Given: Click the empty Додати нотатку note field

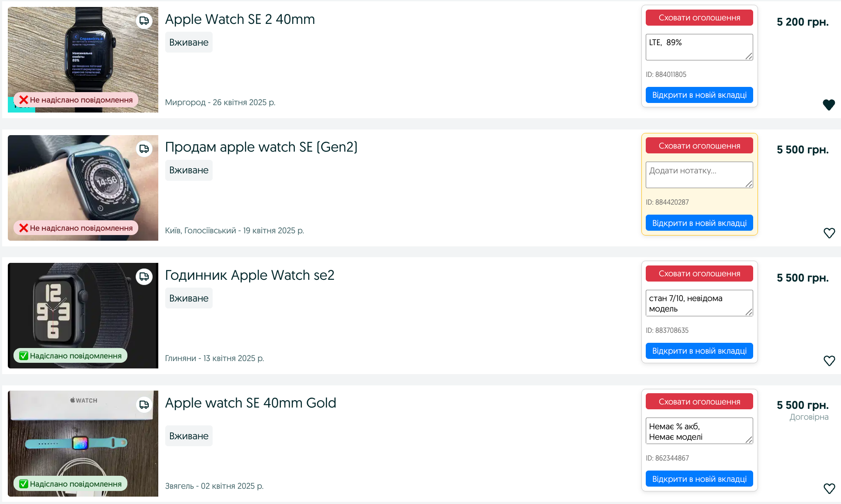Looking at the screenshot, I should coord(699,175).
